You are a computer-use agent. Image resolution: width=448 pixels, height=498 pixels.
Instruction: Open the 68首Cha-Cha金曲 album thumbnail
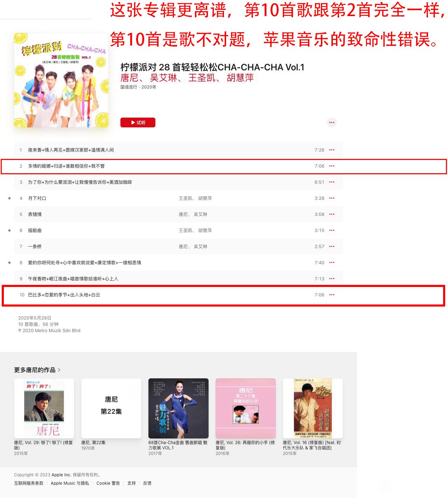[178, 408]
